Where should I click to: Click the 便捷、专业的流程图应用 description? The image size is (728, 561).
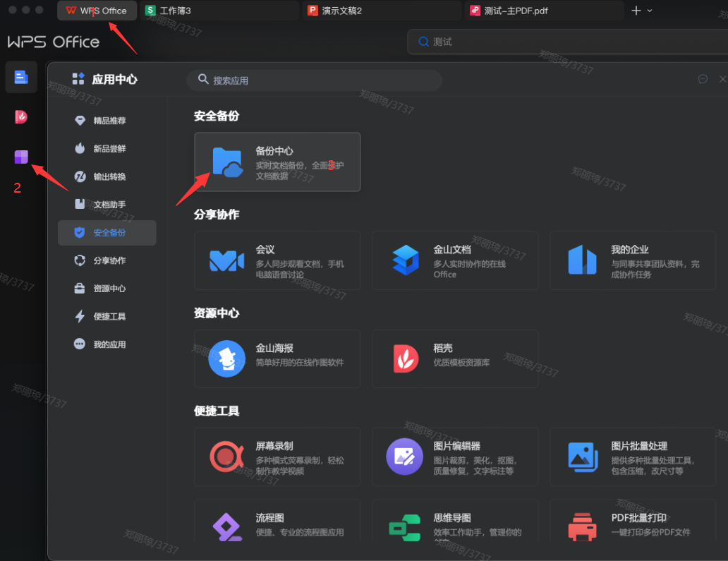click(x=300, y=532)
